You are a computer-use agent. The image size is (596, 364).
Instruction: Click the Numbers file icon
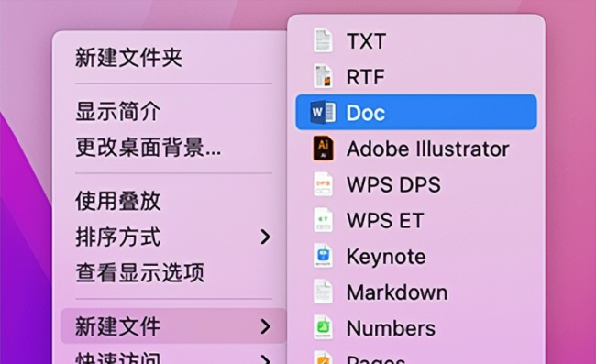323,327
